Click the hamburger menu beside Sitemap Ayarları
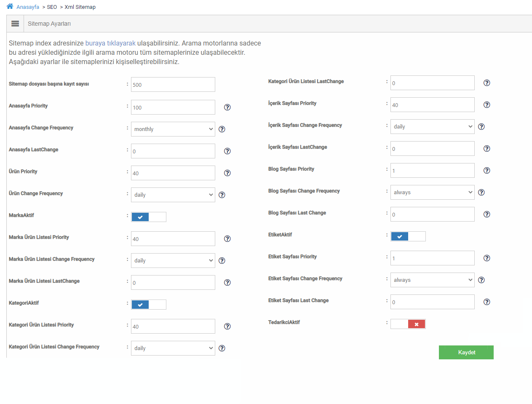This screenshot has width=532, height=404. pyautogui.click(x=15, y=23)
